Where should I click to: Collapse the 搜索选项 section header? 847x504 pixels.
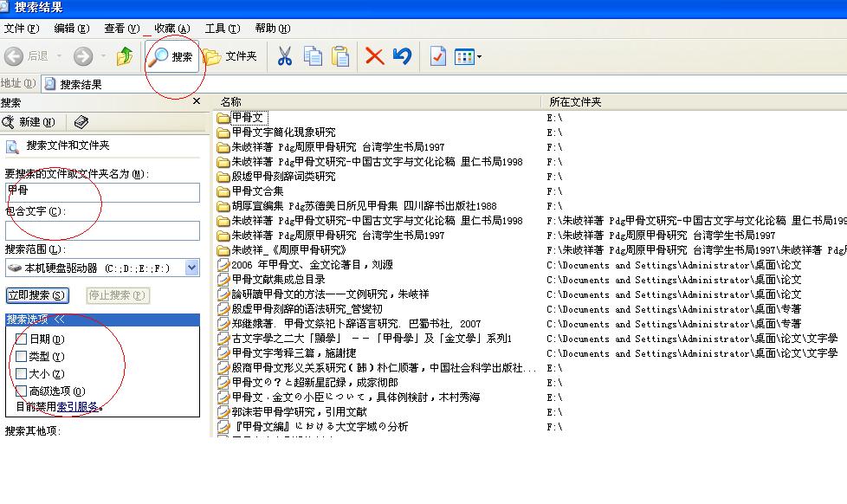(x=59, y=320)
